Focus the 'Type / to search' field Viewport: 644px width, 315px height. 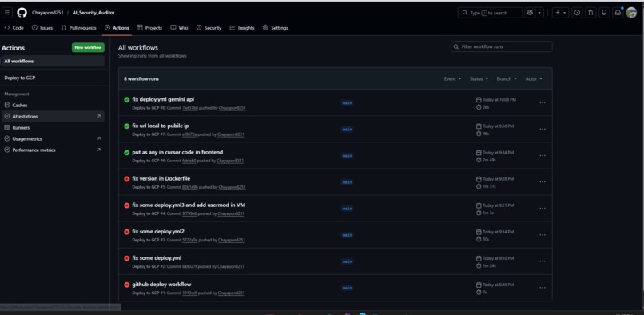490,13
